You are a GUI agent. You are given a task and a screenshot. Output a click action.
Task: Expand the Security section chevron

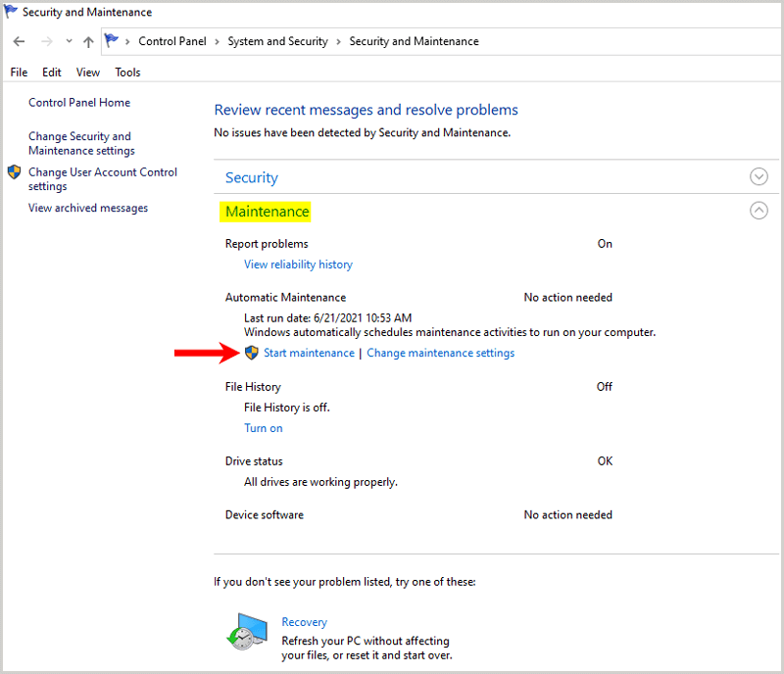point(759,177)
